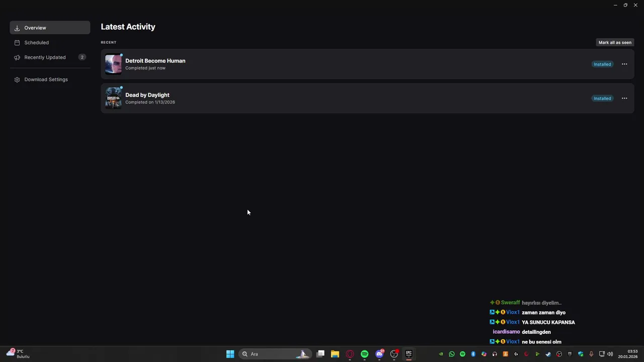The image size is (644, 362).
Task: Open the weather widget showing 3°C
Action: point(18,354)
